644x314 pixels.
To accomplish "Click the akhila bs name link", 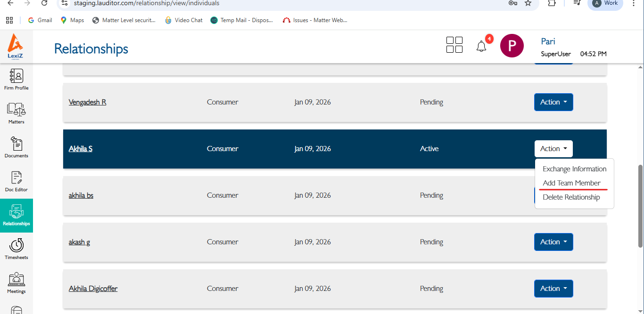I will coord(81,195).
